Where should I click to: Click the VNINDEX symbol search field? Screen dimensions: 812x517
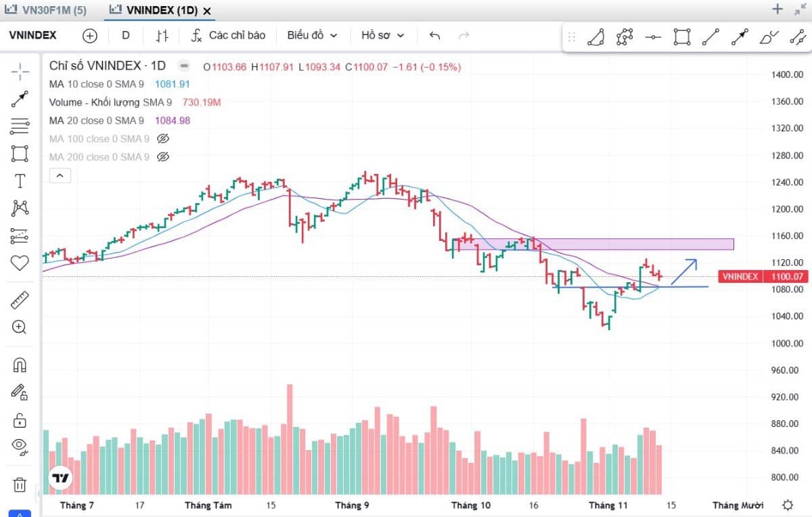(x=34, y=35)
